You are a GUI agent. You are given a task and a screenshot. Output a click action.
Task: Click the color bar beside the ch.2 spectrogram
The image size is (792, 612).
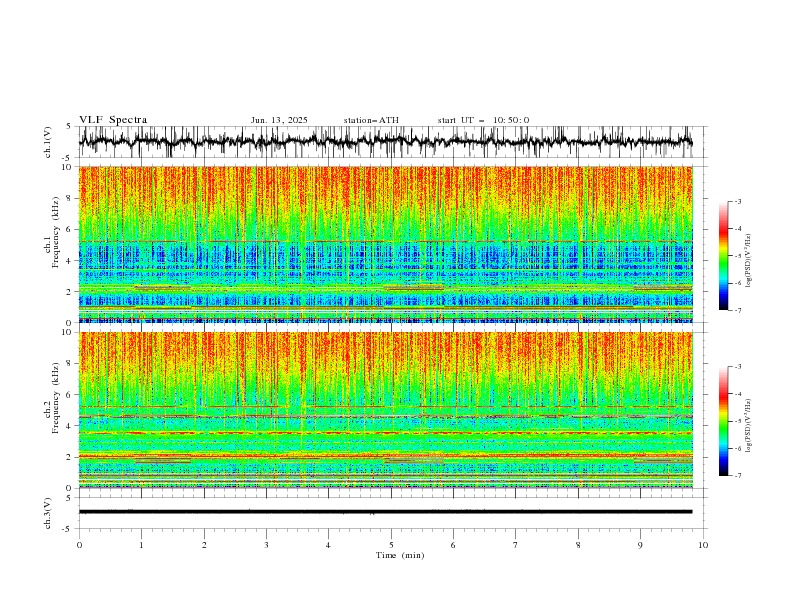[723, 421]
